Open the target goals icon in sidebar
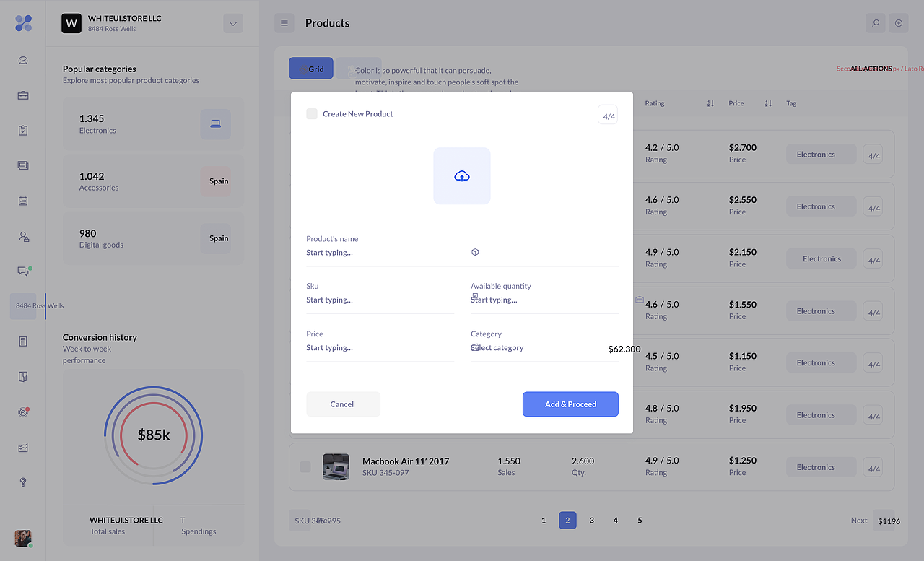This screenshot has height=561, width=924. (x=23, y=412)
